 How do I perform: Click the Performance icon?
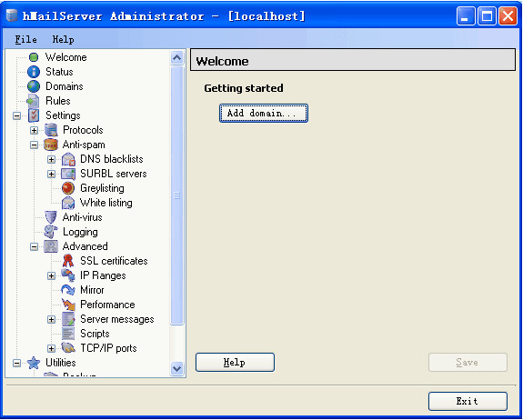coord(68,305)
